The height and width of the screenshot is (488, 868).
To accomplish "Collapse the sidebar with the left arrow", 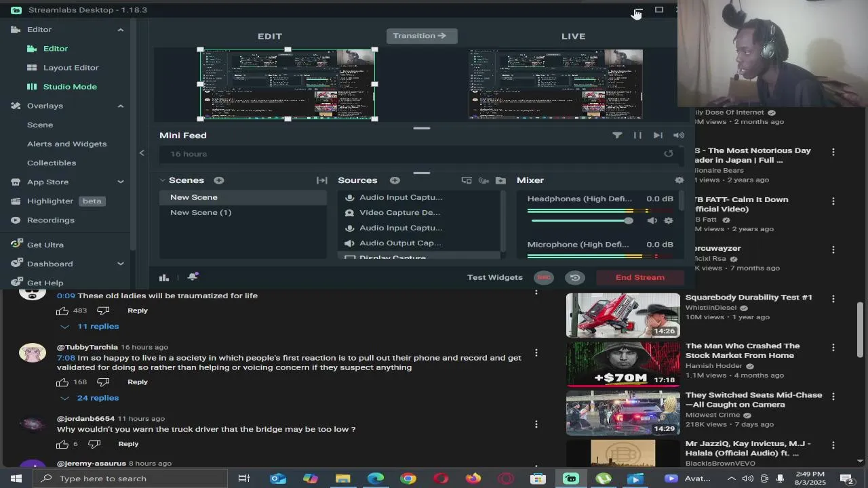I will coord(142,153).
